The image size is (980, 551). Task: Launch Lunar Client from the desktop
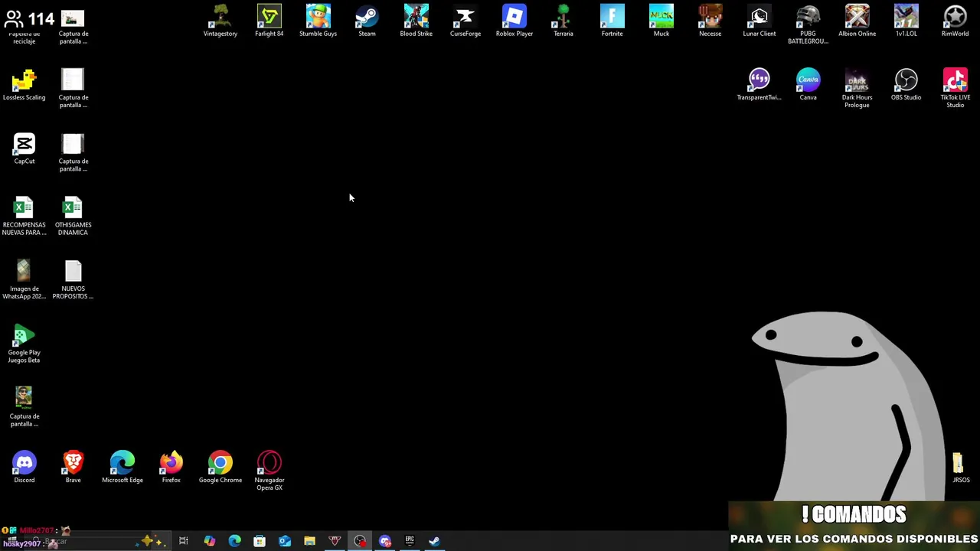pos(759,21)
